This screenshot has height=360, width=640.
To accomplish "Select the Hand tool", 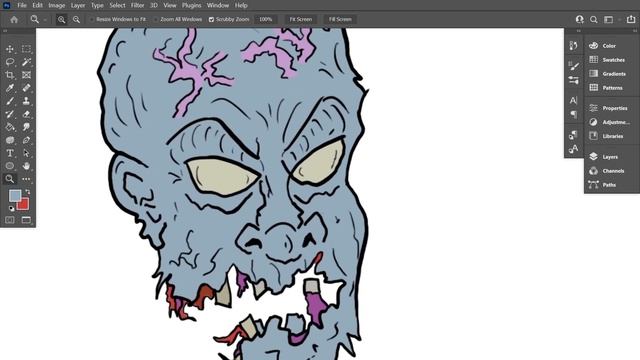I will click(26, 166).
